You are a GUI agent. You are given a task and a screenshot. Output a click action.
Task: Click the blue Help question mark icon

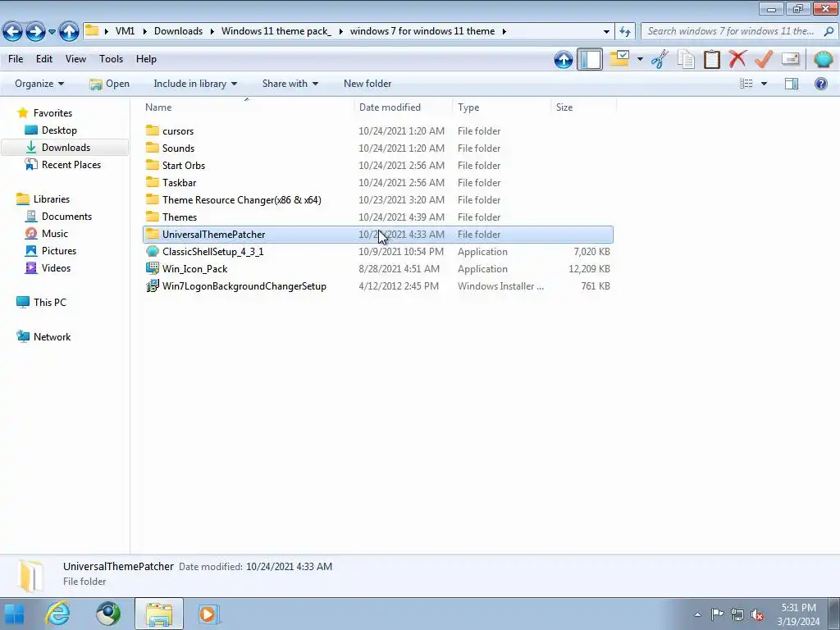(820, 84)
